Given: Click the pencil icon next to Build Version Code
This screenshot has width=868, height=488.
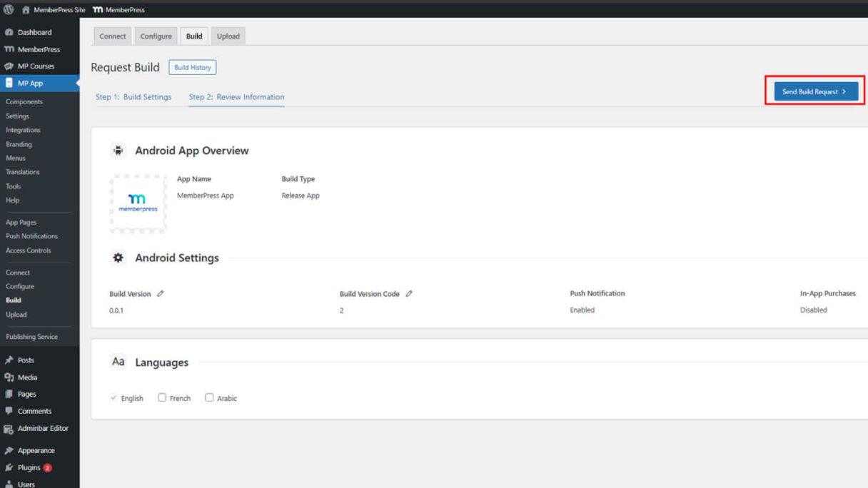Looking at the screenshot, I should [409, 293].
